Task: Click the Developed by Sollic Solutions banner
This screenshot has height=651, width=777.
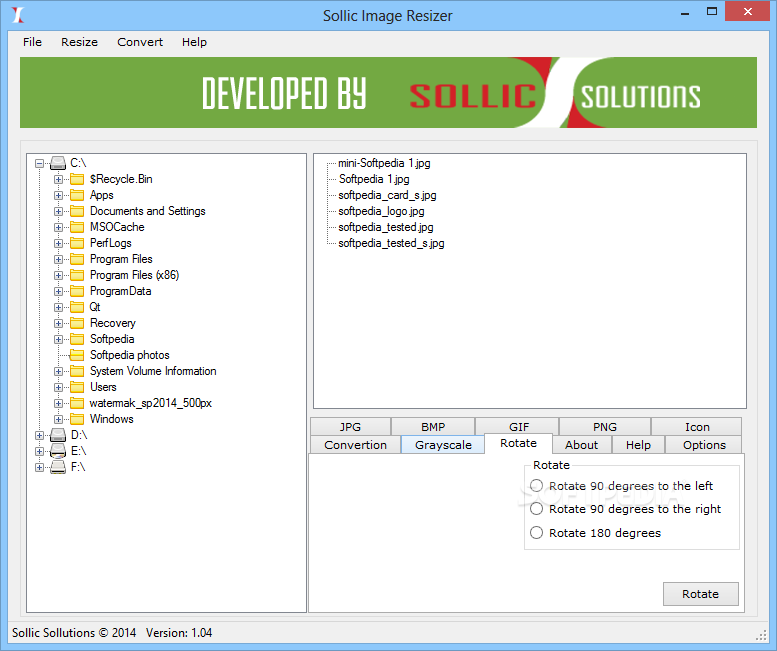Action: 388,93
